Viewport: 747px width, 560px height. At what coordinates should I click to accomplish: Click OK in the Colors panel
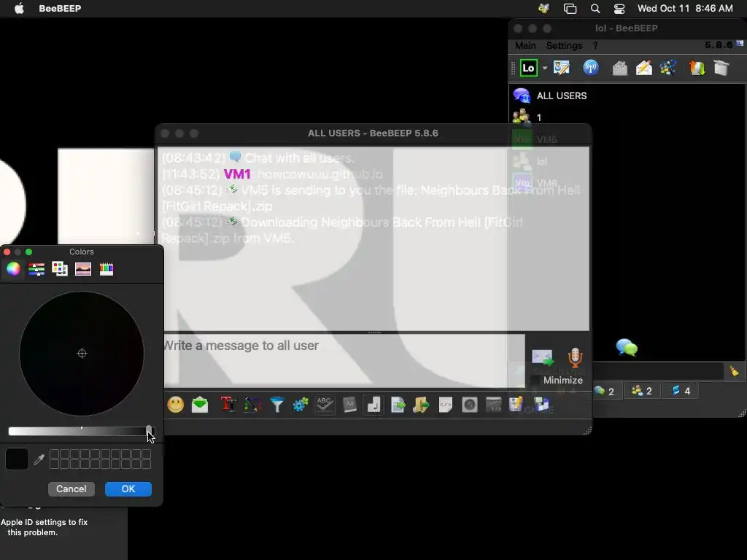tap(128, 489)
